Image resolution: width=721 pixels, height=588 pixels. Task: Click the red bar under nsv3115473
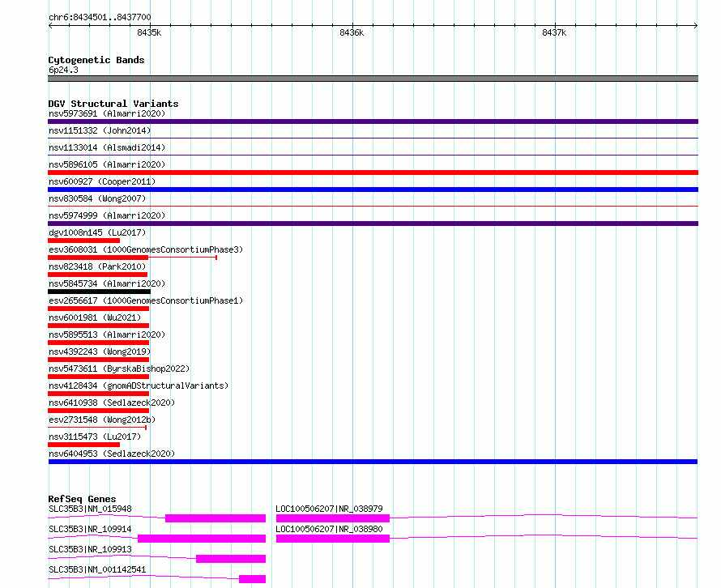point(83,445)
